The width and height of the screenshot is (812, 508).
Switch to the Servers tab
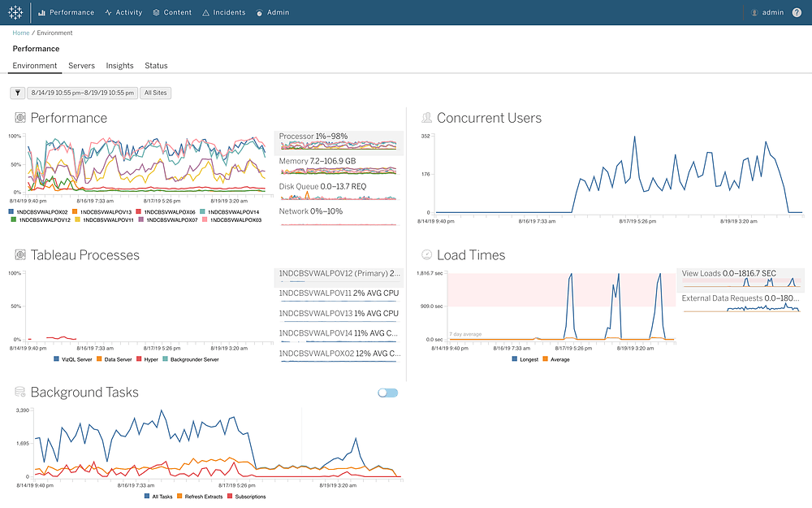click(x=81, y=66)
